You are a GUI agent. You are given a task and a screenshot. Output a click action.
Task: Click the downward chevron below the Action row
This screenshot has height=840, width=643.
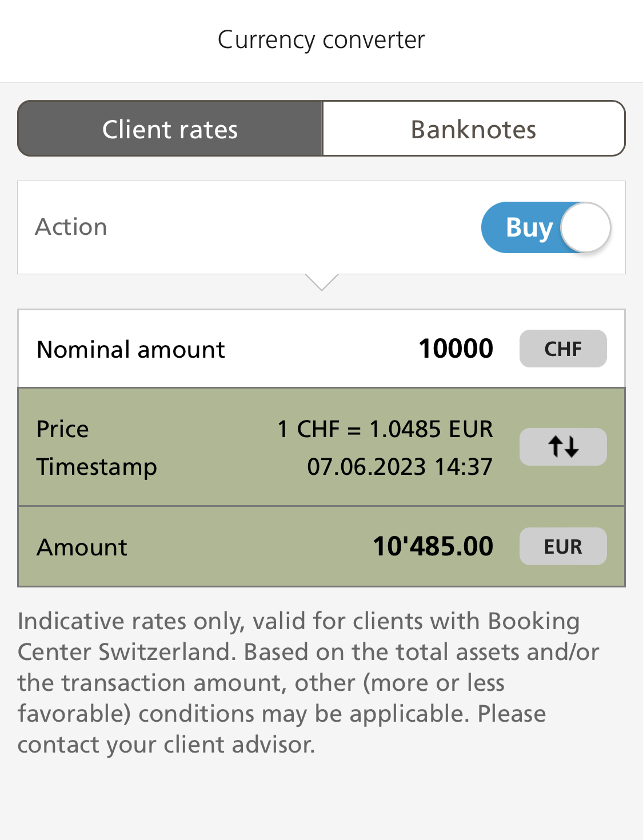(322, 282)
